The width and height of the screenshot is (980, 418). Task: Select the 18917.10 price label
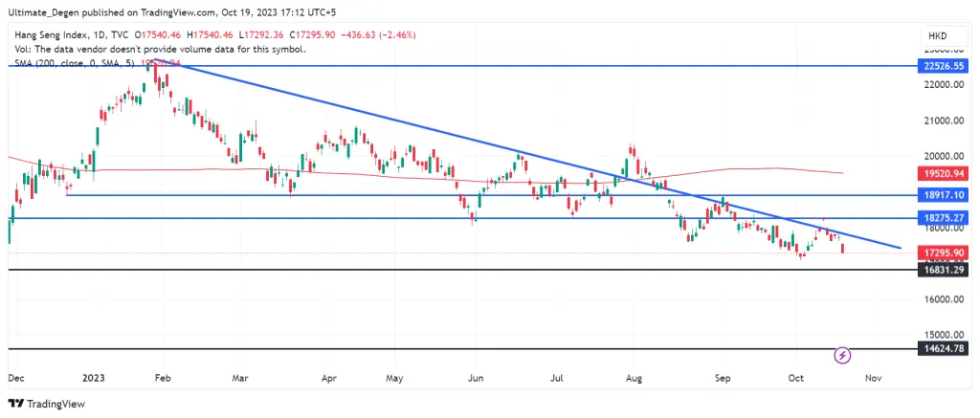pos(945,195)
